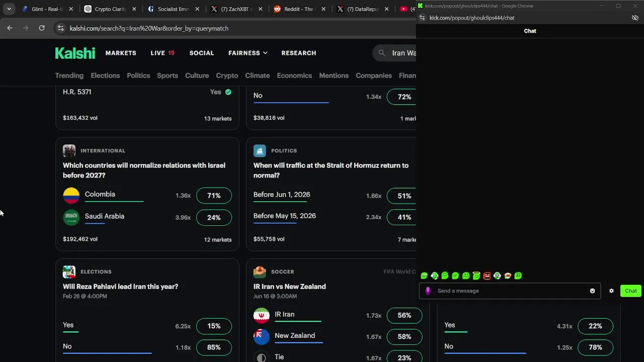Buy Before Jun 1, 2026 at 51%
Viewport: 644px width, 362px height.
coord(401,196)
